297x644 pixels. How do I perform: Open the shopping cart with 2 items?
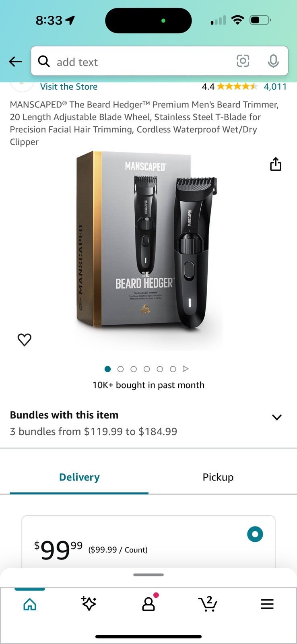click(x=208, y=604)
